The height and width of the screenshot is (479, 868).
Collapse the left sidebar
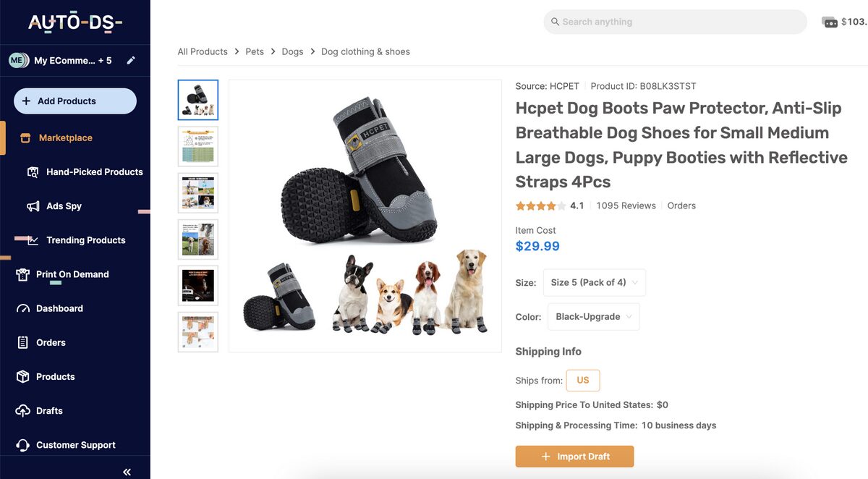(127, 471)
